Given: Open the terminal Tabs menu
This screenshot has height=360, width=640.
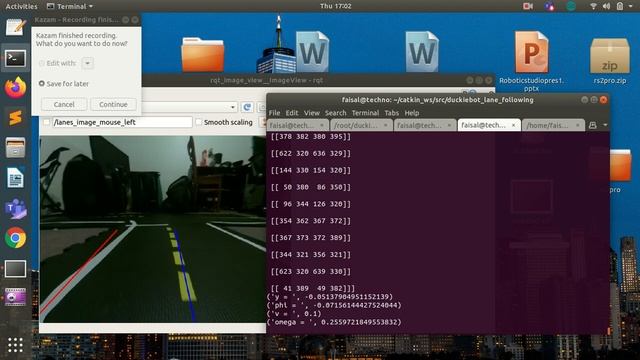Looking at the screenshot, I should 391,113.
